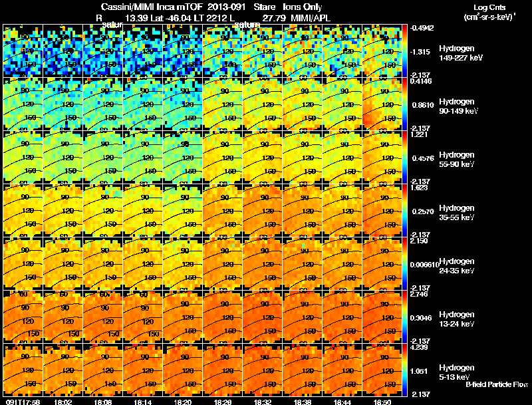532x405 pixels.
Task: Click the '18:38' time axis label
Action: click(x=302, y=402)
